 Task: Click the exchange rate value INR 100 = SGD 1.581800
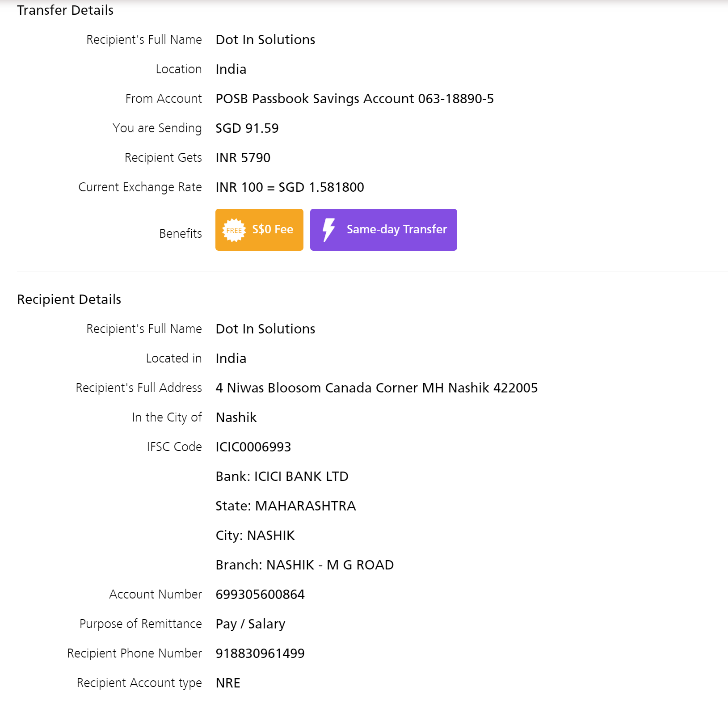point(290,187)
